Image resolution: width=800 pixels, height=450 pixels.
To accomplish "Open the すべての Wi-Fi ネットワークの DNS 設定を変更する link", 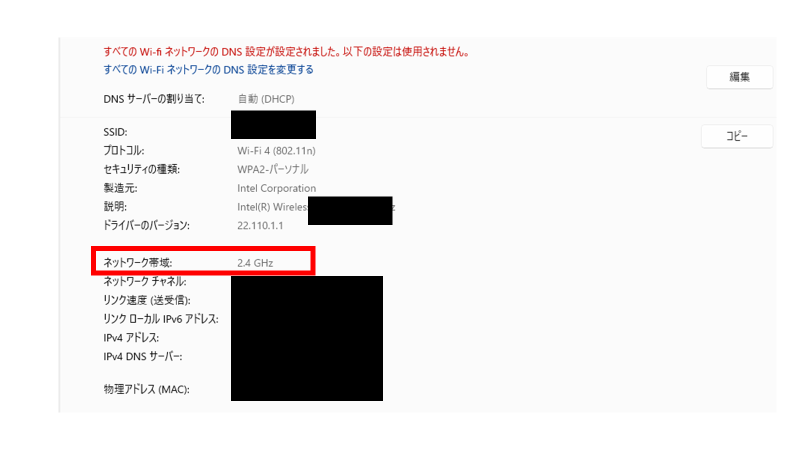I will pos(208,69).
